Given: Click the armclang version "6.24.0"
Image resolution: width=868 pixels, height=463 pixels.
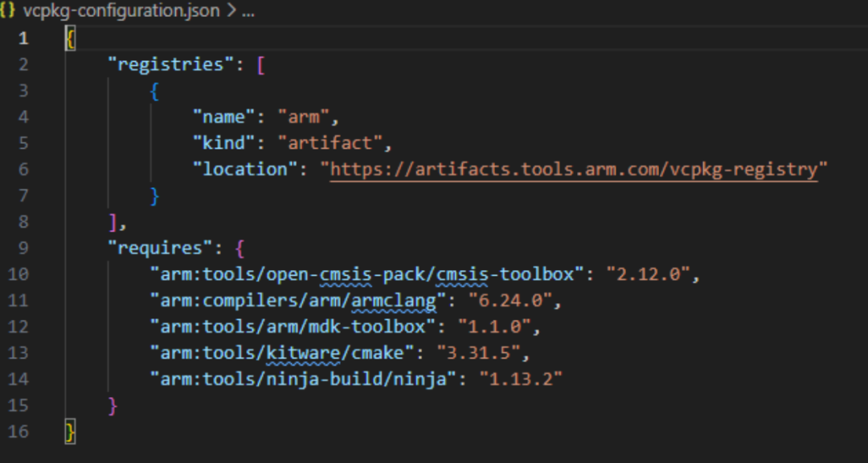Looking at the screenshot, I should tap(510, 300).
